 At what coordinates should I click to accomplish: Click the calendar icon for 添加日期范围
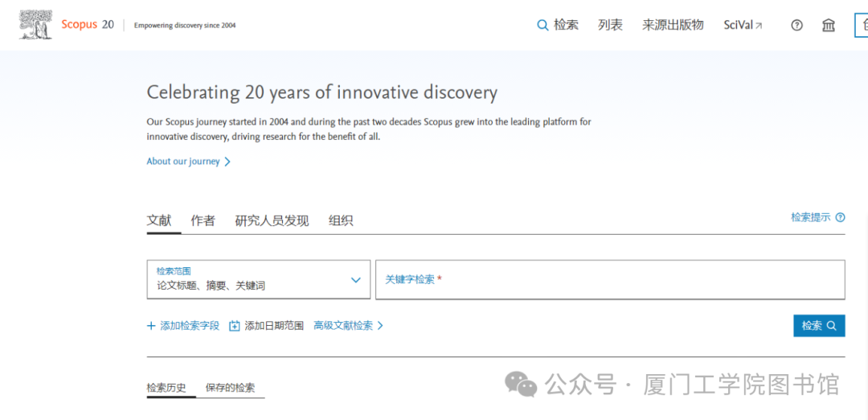(235, 326)
